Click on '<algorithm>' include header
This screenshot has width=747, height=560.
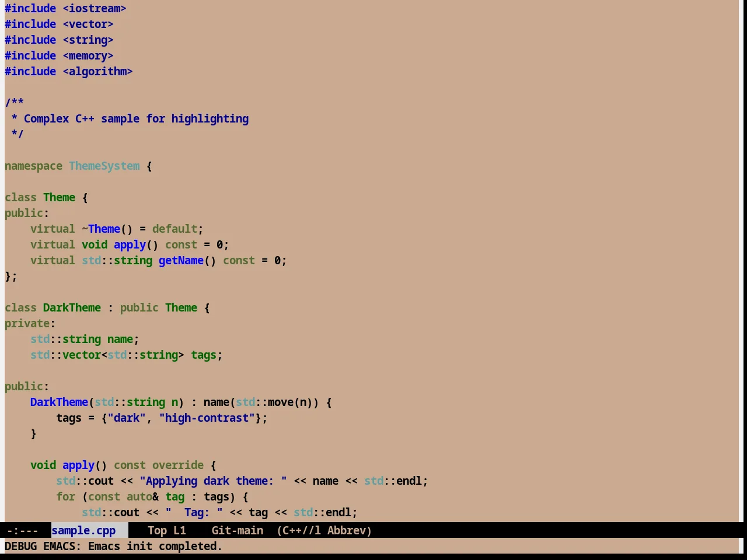[x=97, y=71]
